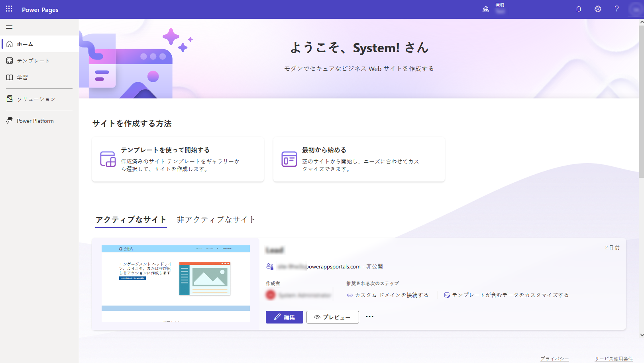This screenshot has height=363, width=644.
Task: Open the site preview thumbnail
Action: pos(176,284)
